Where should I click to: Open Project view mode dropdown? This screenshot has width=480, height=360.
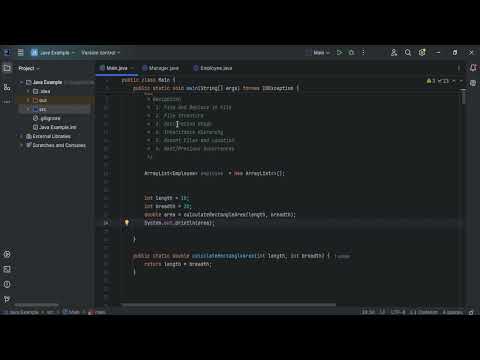pos(29,68)
